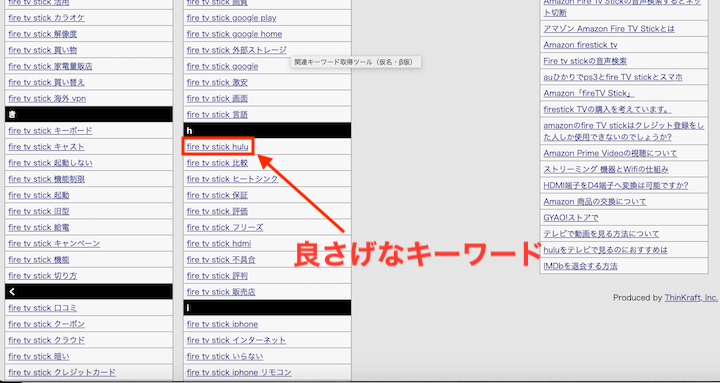Open "huluをテレビで見るのにおすすめは" link

point(605,250)
